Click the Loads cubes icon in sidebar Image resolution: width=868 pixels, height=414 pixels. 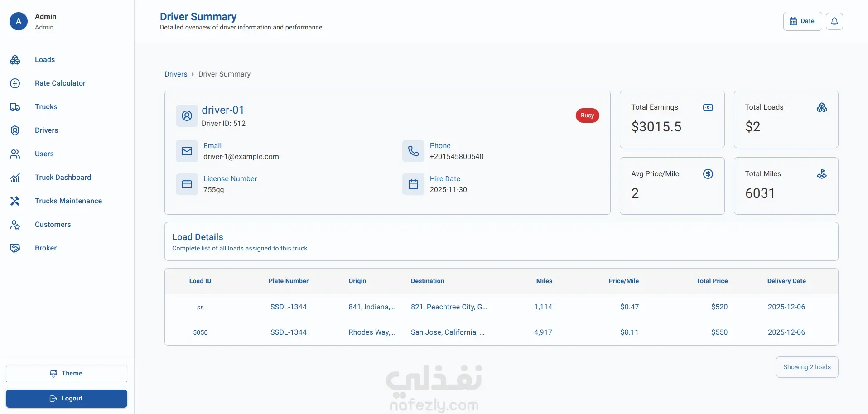tap(15, 60)
